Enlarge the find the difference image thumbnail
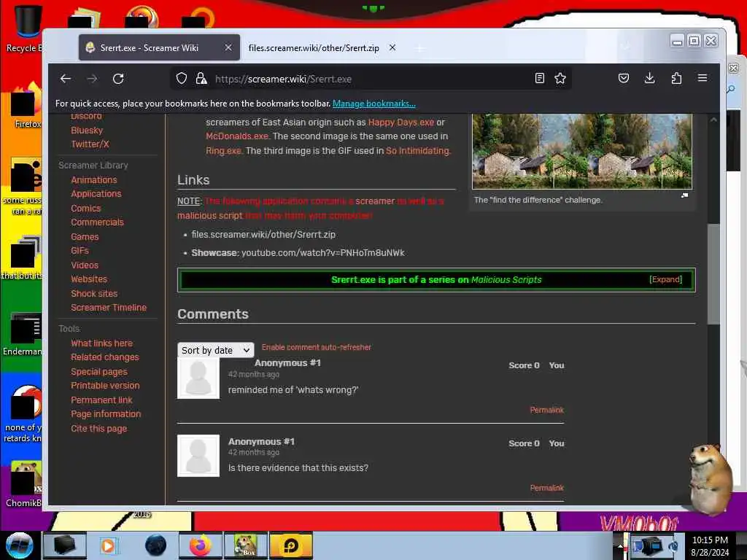Viewport: 747px width, 560px height. point(581,151)
